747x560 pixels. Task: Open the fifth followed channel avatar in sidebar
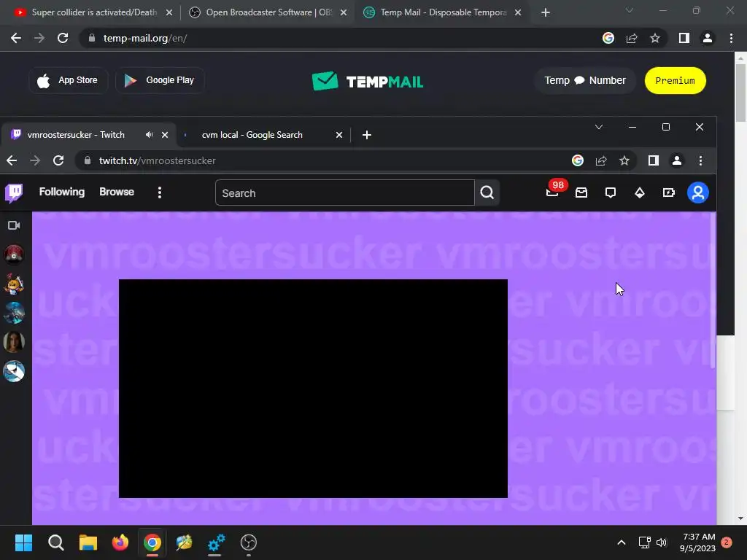click(x=14, y=371)
